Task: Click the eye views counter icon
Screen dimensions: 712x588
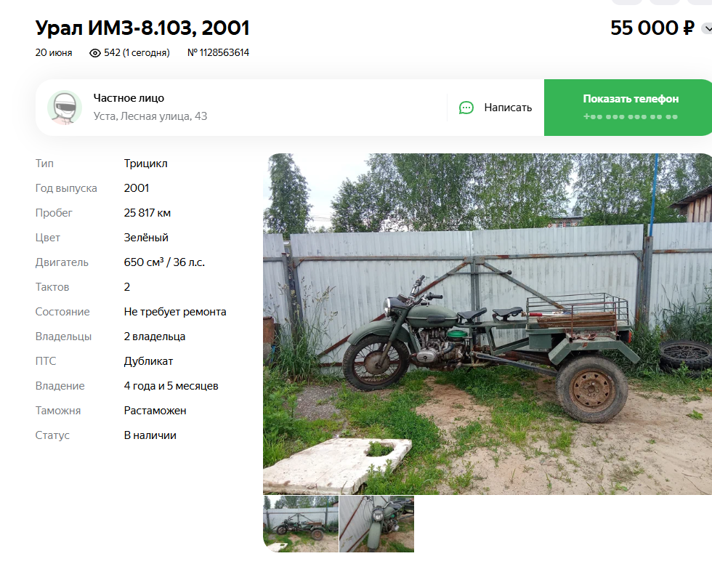Action: click(95, 53)
